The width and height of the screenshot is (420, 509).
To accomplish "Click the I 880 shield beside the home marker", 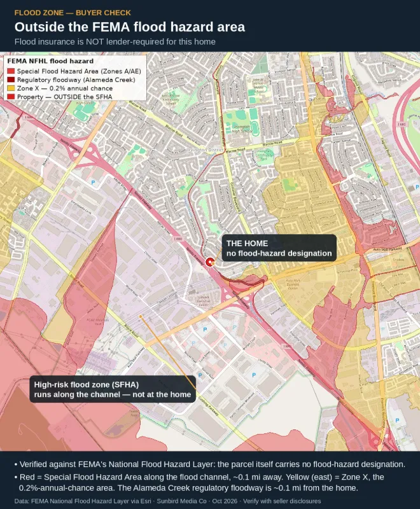I will tap(178, 239).
